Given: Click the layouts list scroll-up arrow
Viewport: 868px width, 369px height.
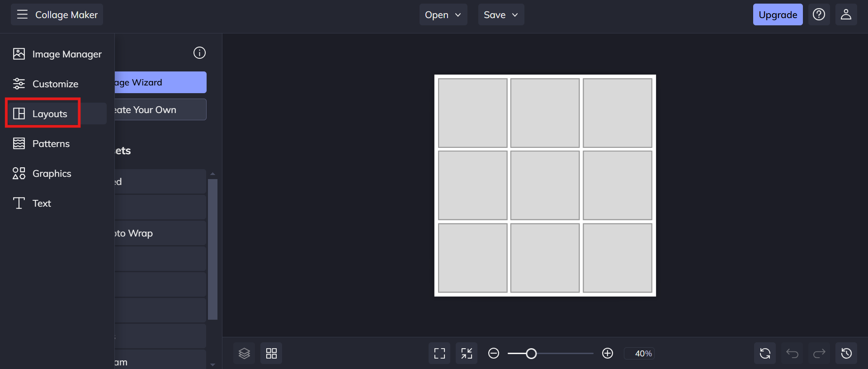Looking at the screenshot, I should click(212, 174).
